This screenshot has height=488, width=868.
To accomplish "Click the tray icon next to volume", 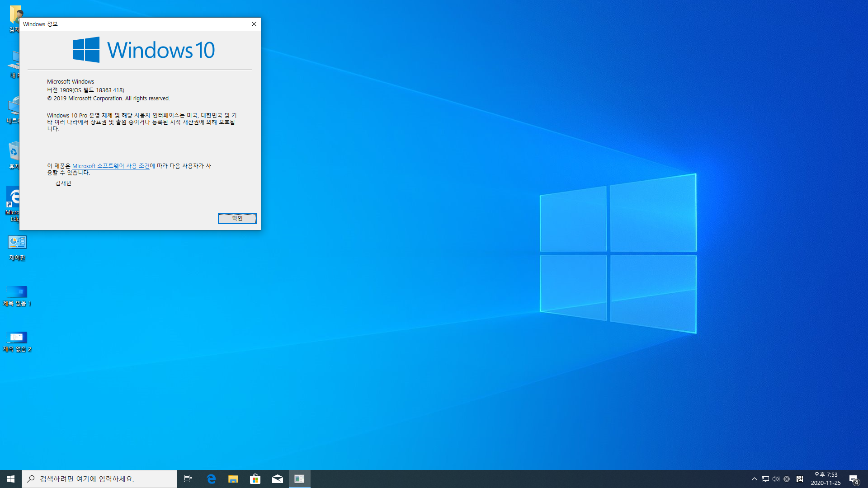I will click(787, 479).
